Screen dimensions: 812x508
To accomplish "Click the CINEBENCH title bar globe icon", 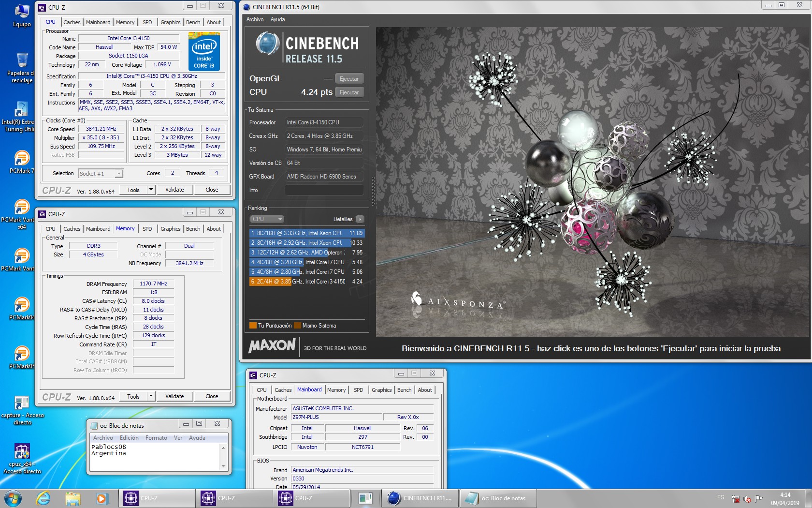I will (x=246, y=7).
